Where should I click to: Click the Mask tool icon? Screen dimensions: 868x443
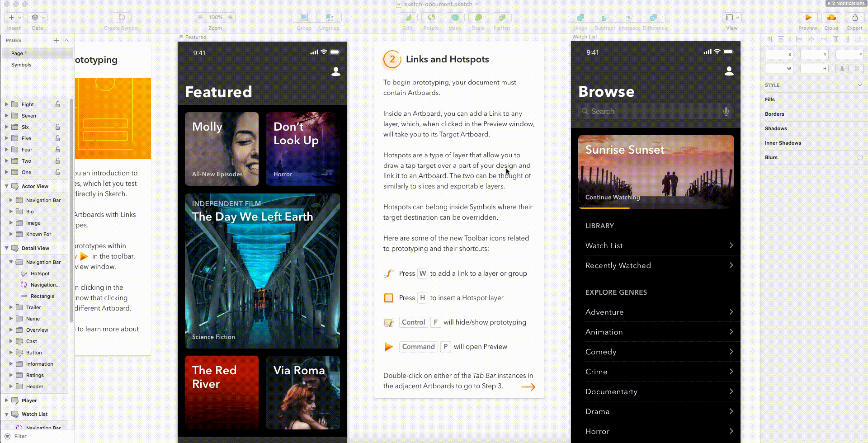455,18
